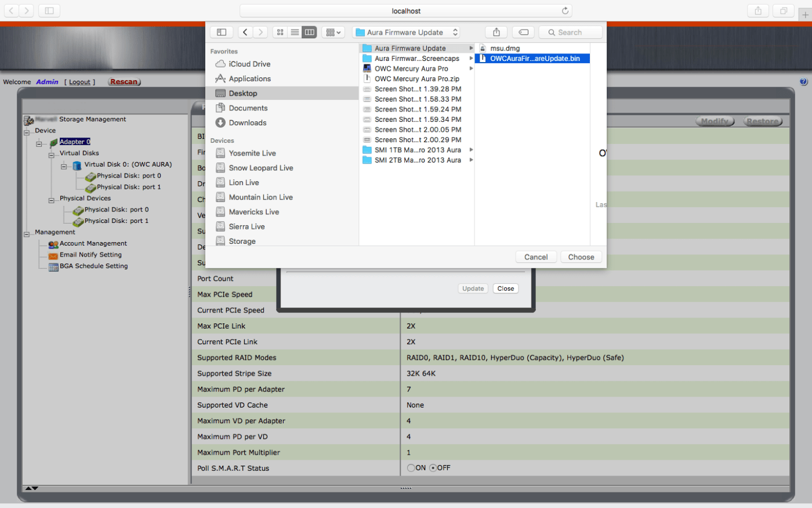
Task: Click the Restore button
Action: click(763, 121)
